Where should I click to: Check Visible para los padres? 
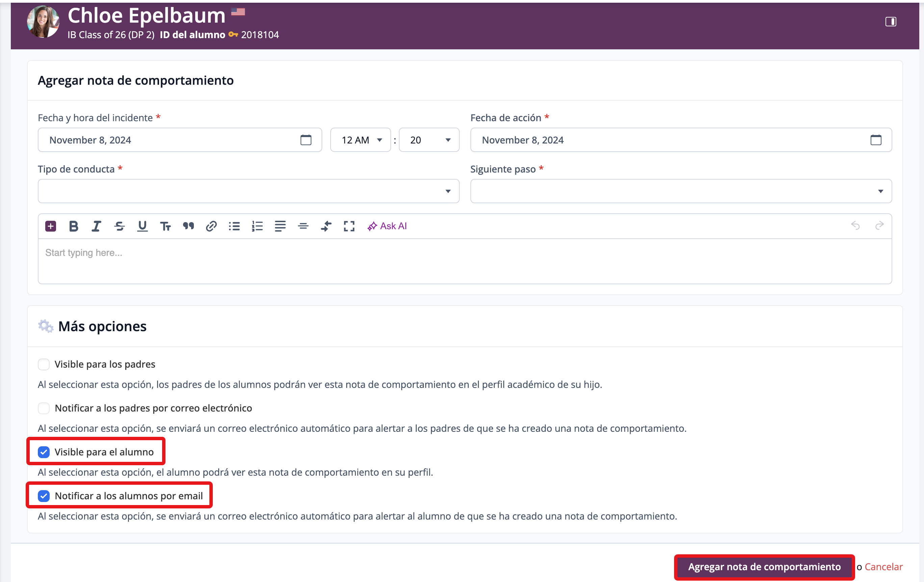[44, 364]
